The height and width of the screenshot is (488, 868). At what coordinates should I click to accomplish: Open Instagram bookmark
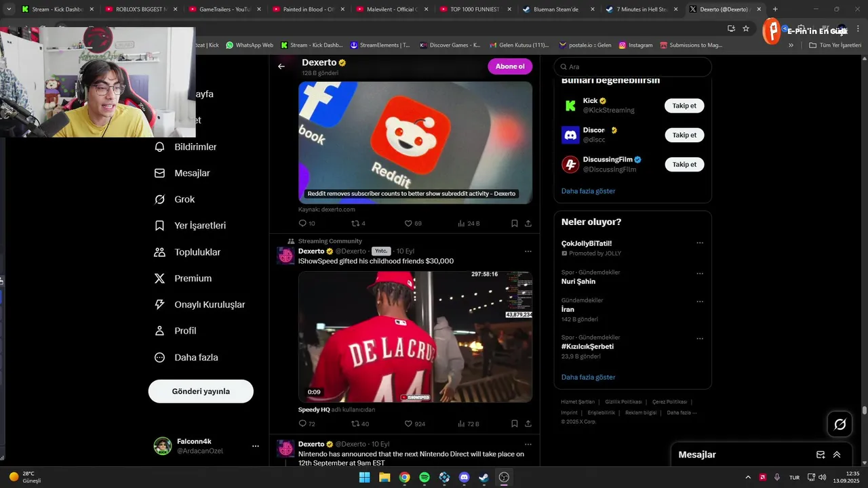(x=635, y=45)
